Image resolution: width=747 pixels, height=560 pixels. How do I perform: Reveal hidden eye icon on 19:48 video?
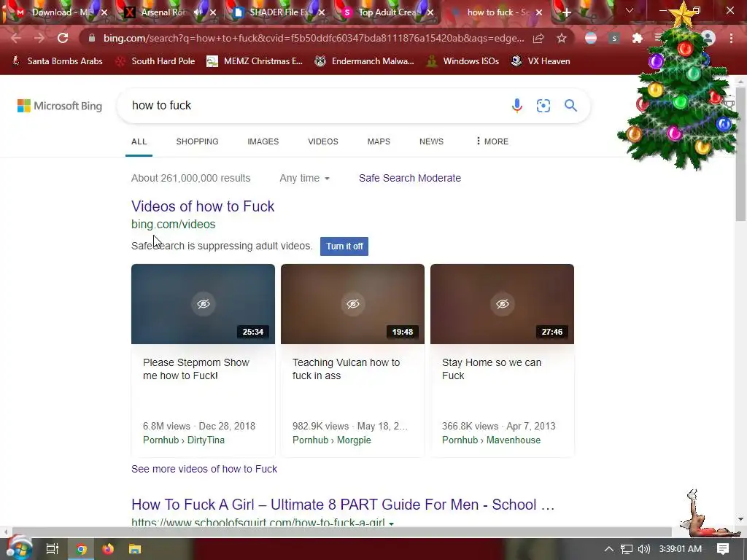pos(353,304)
